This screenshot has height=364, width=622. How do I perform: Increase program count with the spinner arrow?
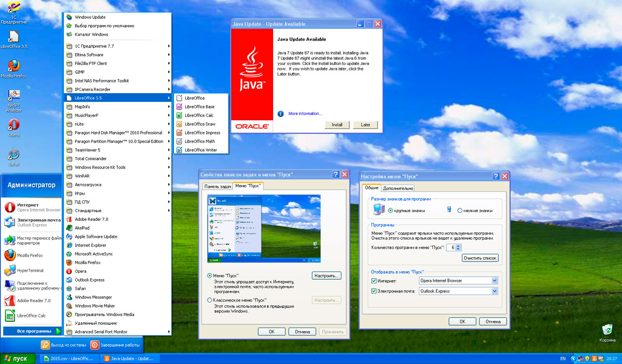click(458, 246)
